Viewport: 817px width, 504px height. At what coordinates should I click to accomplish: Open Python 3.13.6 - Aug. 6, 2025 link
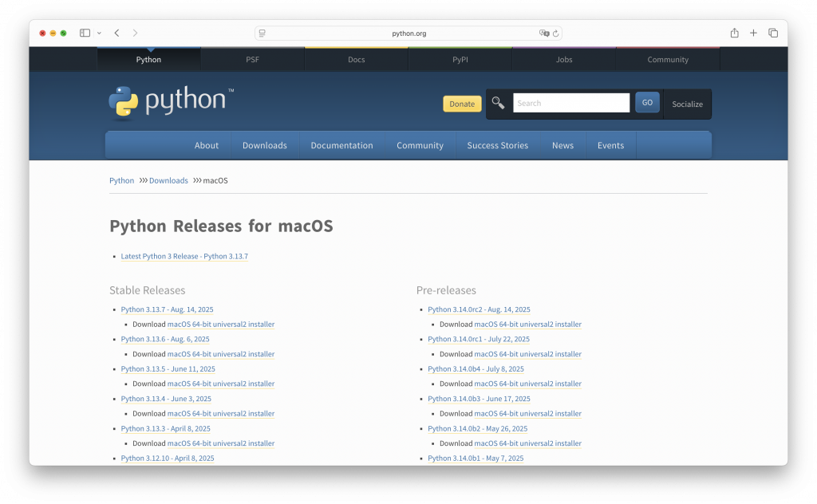point(165,339)
